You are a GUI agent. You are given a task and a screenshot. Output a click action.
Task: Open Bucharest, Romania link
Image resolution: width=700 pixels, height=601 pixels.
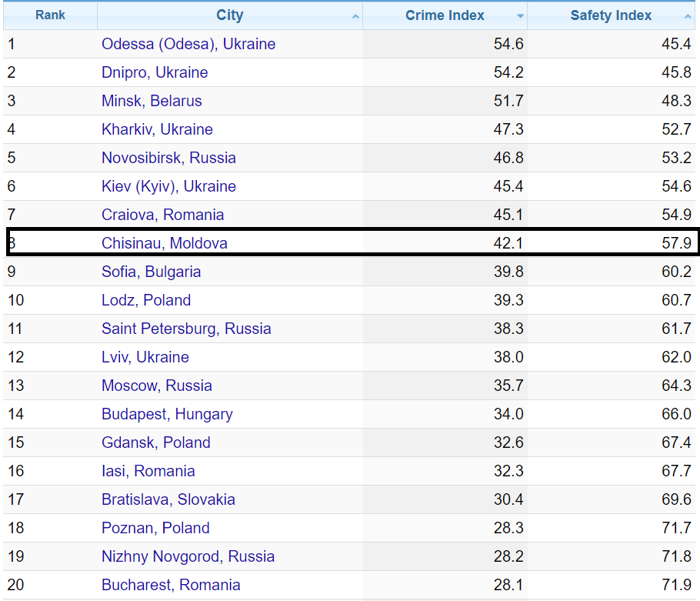pyautogui.click(x=171, y=585)
